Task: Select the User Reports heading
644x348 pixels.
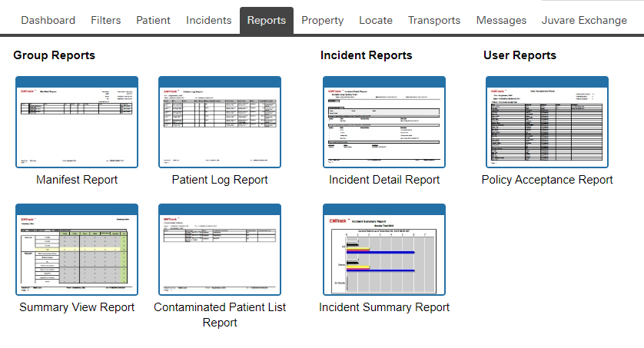Action: coord(520,55)
